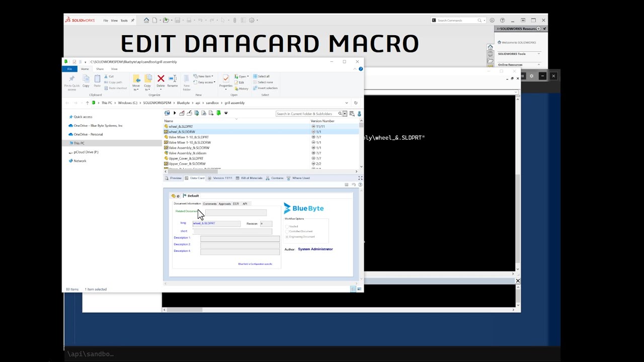The image size is (644, 362).
Task: Click pCloud Drive (P:) in navigation pane
Action: tap(83, 152)
